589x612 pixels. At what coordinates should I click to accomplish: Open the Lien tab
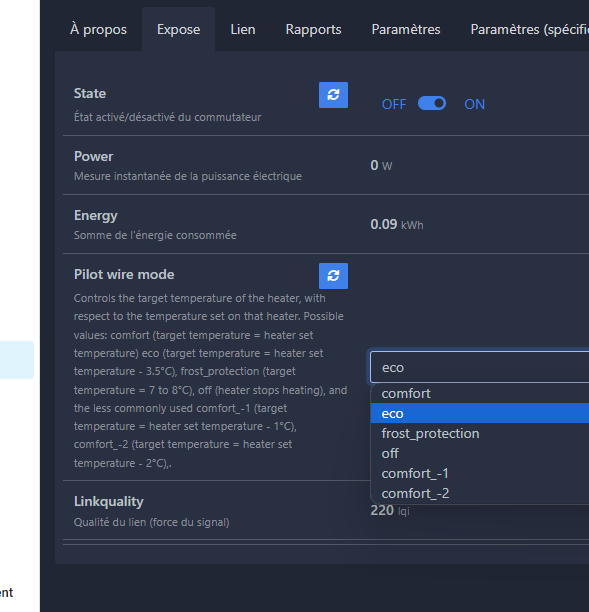tap(243, 30)
